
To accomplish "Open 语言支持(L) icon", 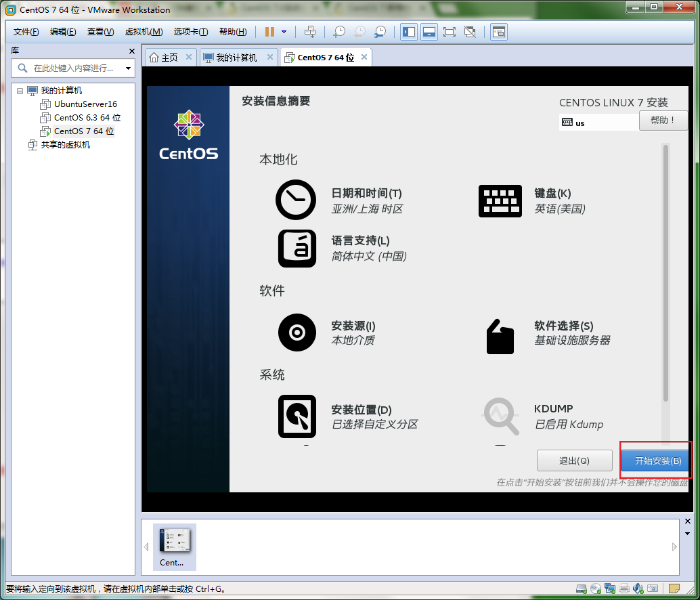I will click(297, 249).
